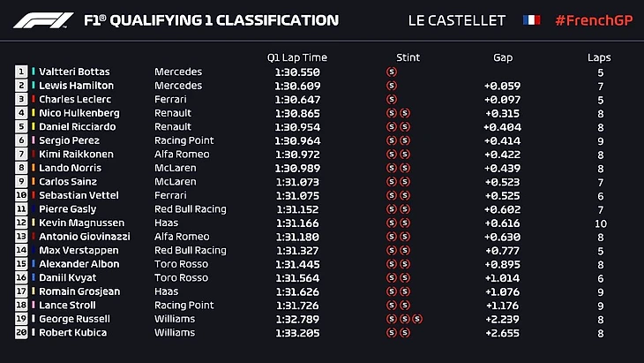
Task: Click the red team color bar beside Charles Leclerc
Action: [x=34, y=99]
